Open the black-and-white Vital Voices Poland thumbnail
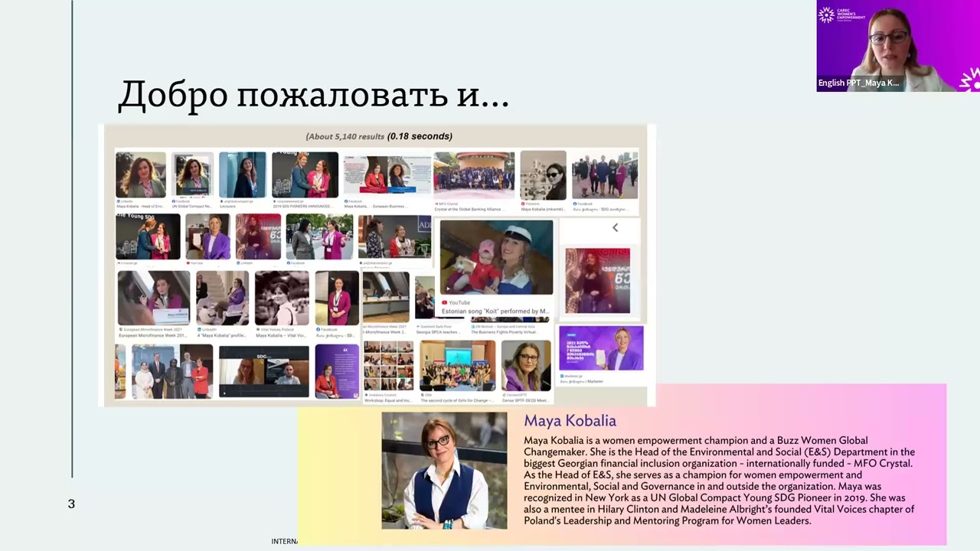The image size is (980, 551). click(282, 298)
